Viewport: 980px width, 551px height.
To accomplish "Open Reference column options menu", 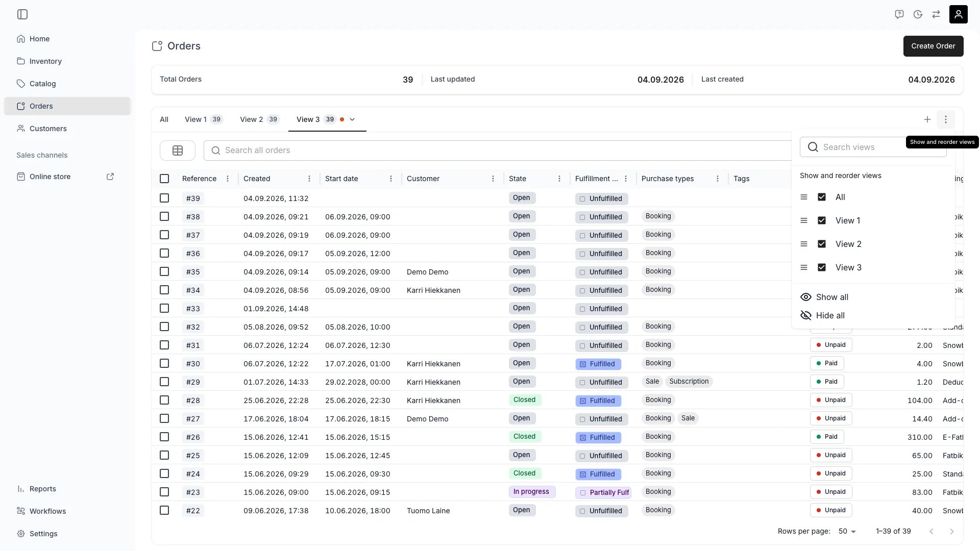I will pyautogui.click(x=228, y=179).
